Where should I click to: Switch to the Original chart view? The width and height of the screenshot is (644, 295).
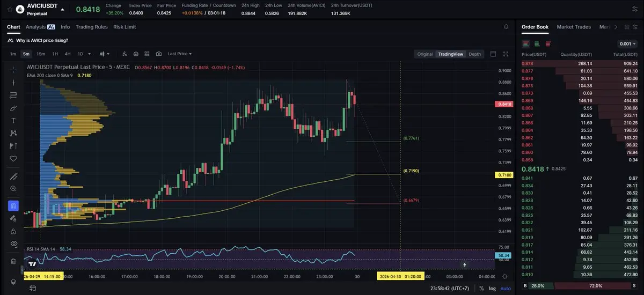425,54
